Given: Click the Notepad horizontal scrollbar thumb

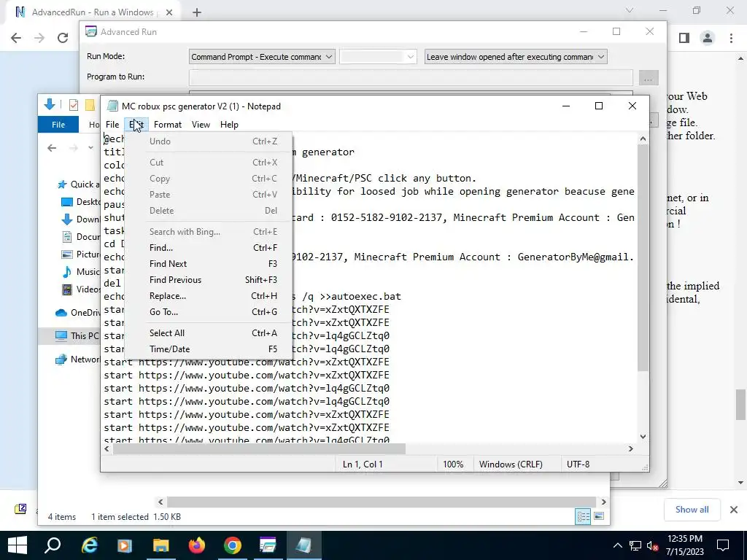Looking at the screenshot, I should point(259,448).
